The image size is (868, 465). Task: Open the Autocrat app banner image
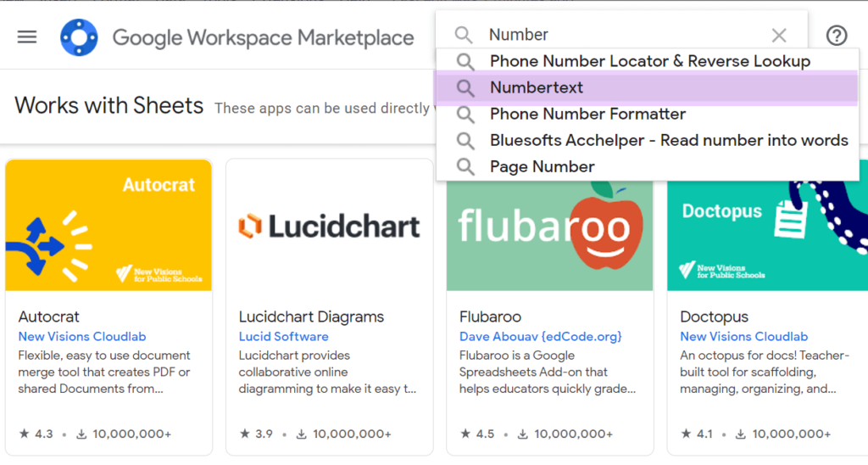tap(108, 225)
